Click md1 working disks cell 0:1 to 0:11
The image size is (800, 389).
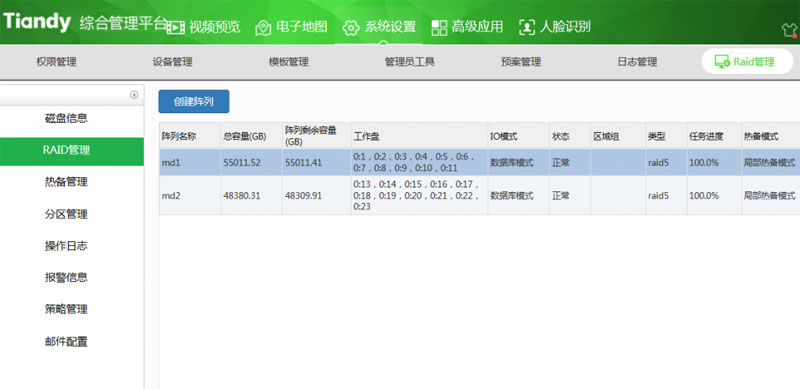[419, 162]
